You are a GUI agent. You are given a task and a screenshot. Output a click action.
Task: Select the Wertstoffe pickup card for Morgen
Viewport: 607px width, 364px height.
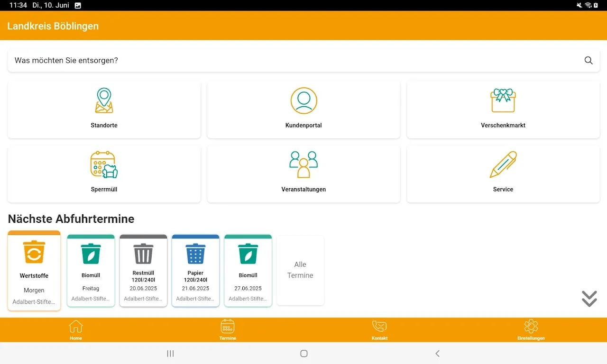click(34, 271)
